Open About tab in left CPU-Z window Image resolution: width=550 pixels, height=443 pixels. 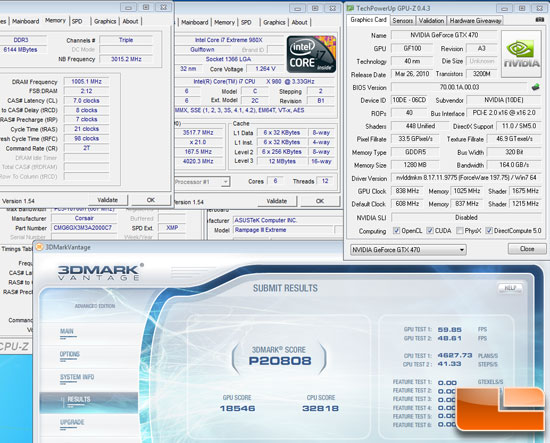coord(130,21)
